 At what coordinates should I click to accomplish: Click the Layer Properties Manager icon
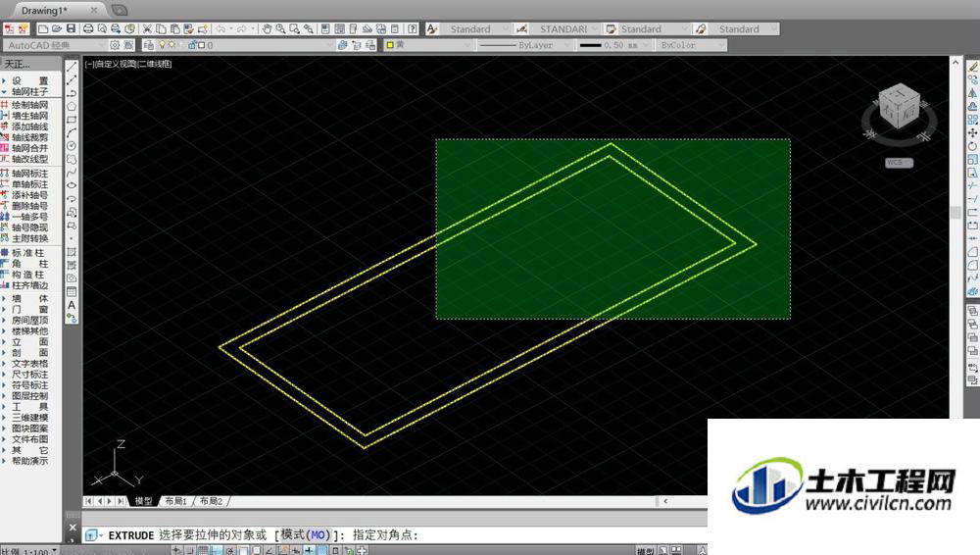pos(148,45)
